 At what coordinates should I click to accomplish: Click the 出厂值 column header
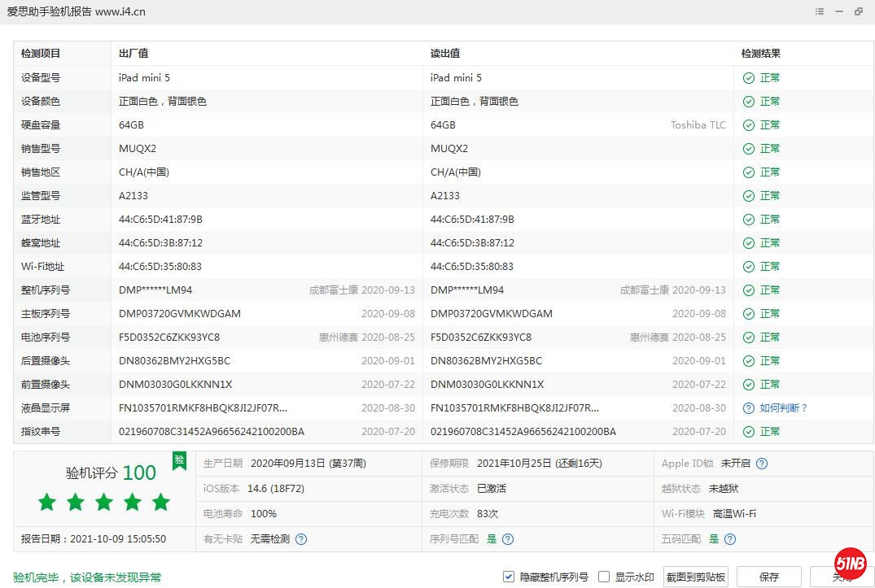(133, 54)
